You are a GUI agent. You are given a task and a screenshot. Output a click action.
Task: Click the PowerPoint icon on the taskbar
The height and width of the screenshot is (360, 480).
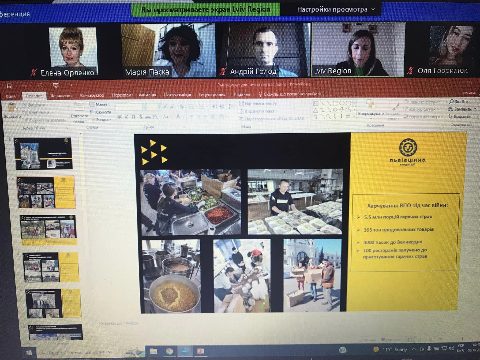coord(200,351)
